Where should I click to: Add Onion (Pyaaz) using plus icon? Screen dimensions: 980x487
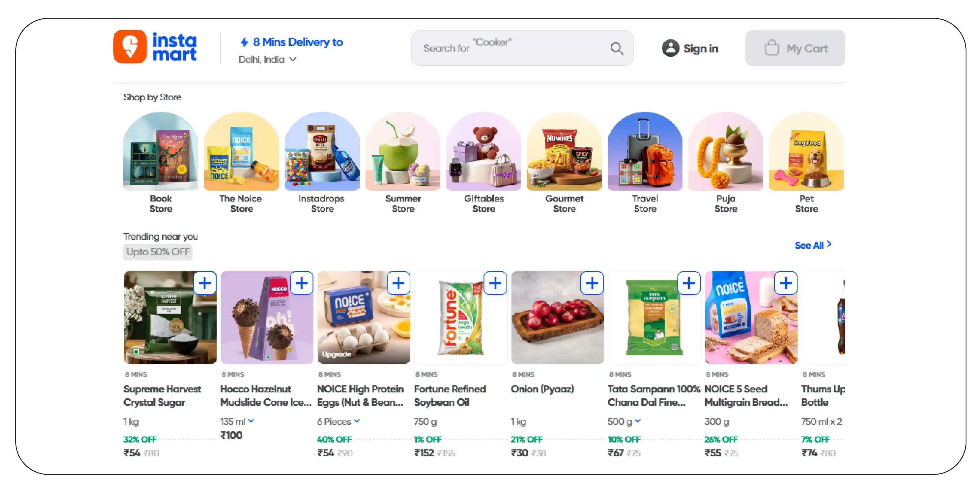[x=592, y=283]
